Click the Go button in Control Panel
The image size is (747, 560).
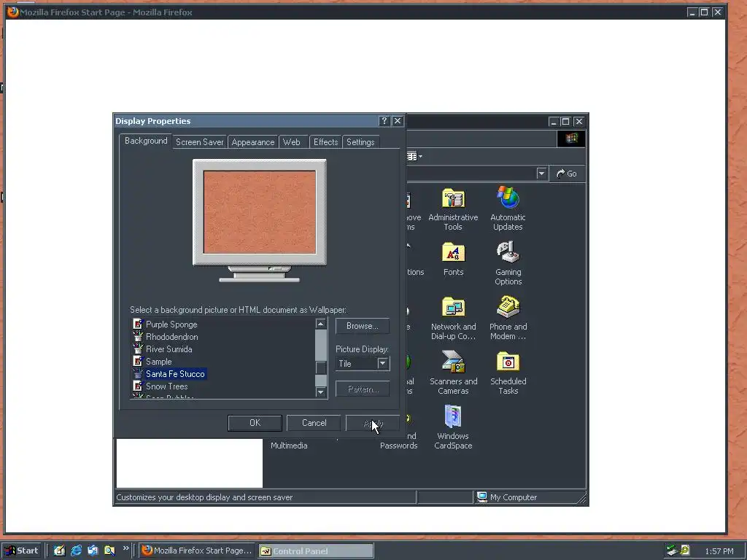tap(567, 174)
